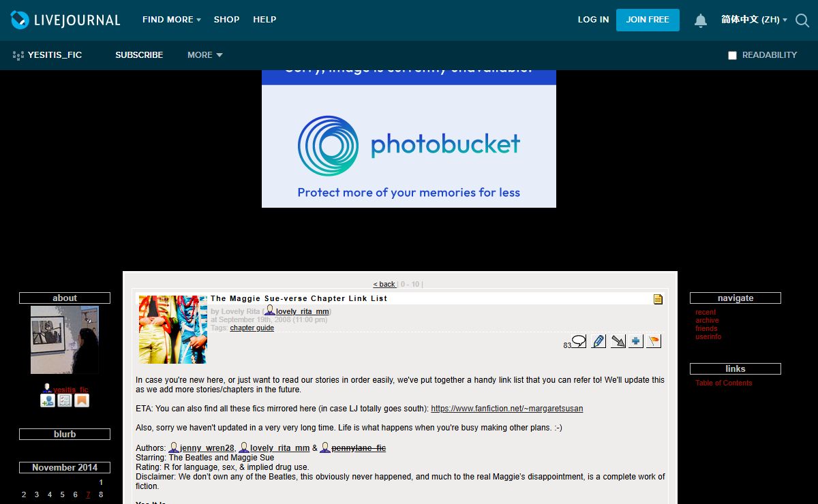This screenshot has width=818, height=504.
Task: Open the Help menu item
Action: click(264, 20)
